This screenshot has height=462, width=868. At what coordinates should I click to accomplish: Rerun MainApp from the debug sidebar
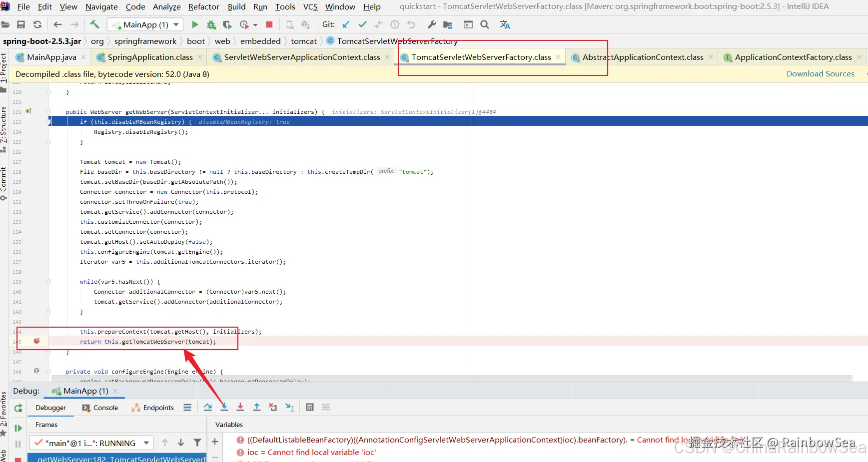pos(18,408)
